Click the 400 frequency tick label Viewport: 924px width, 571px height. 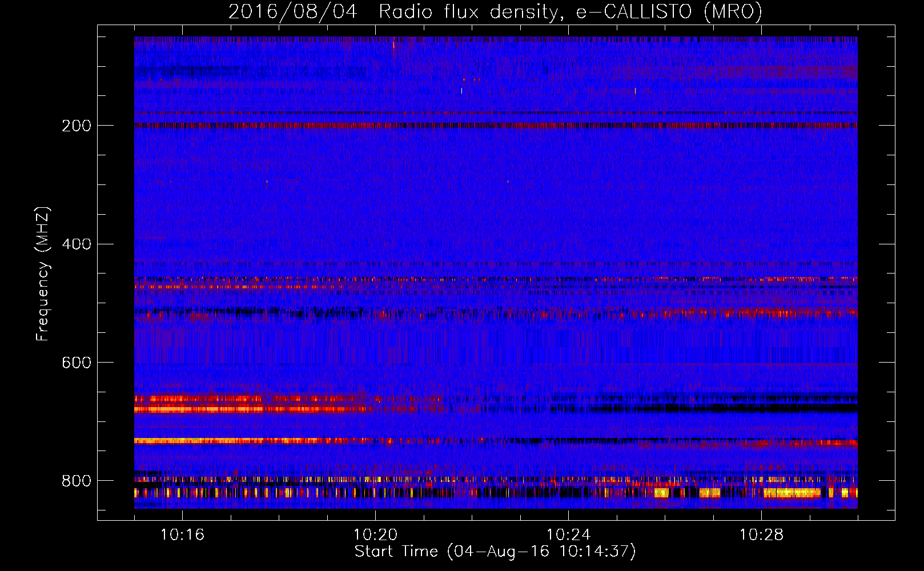[77, 244]
